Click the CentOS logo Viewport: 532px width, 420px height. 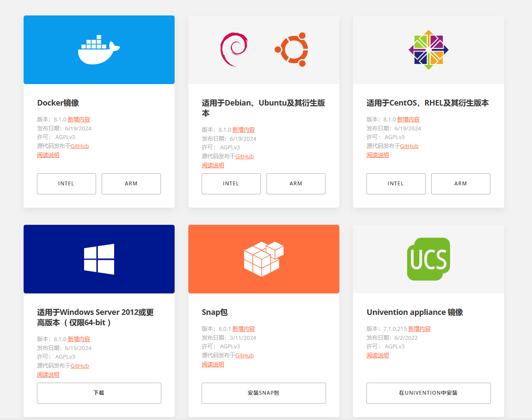(428, 50)
